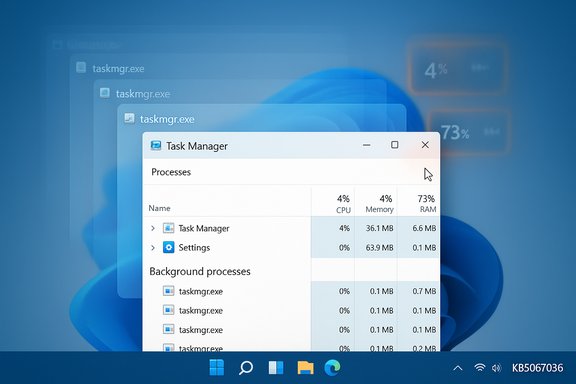
Task: Select the Task Manager process name
Action: click(204, 228)
